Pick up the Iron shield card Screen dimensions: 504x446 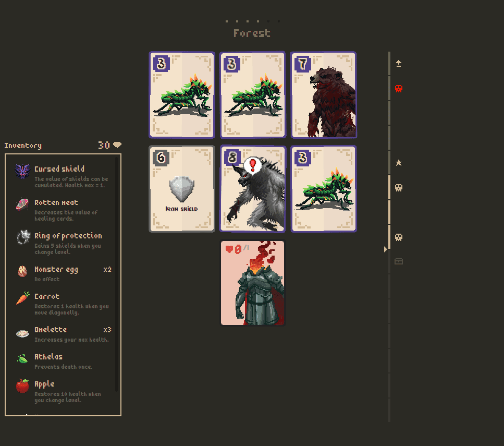(x=182, y=189)
